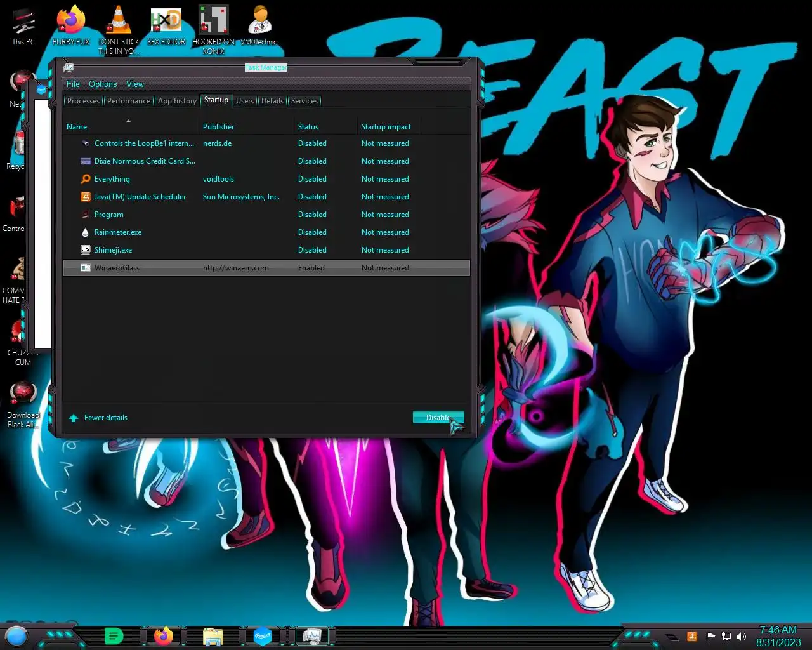Select the VLC cone desktop shortcut
Image resolution: width=812 pixels, height=650 pixels.
[119, 20]
